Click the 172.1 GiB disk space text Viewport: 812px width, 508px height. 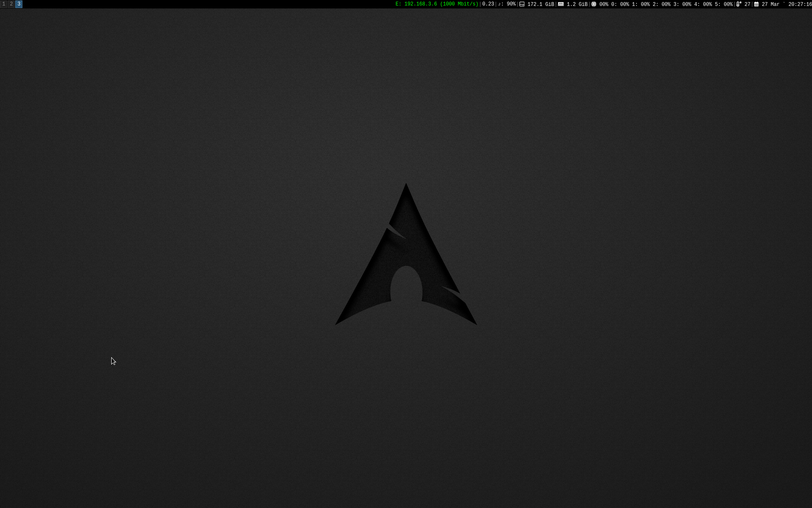point(540,4)
